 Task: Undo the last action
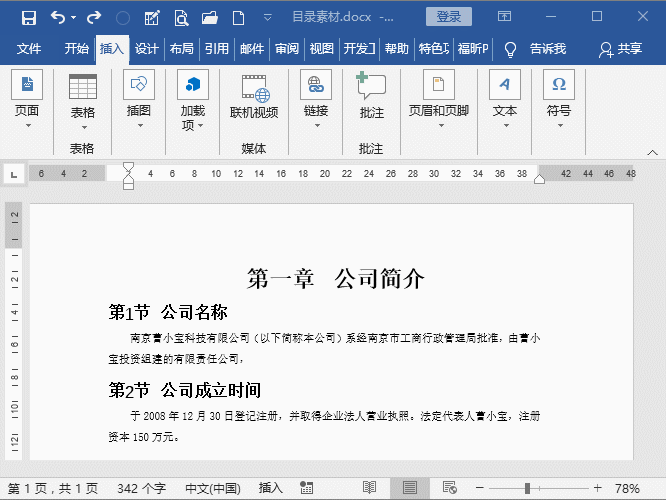pos(58,17)
